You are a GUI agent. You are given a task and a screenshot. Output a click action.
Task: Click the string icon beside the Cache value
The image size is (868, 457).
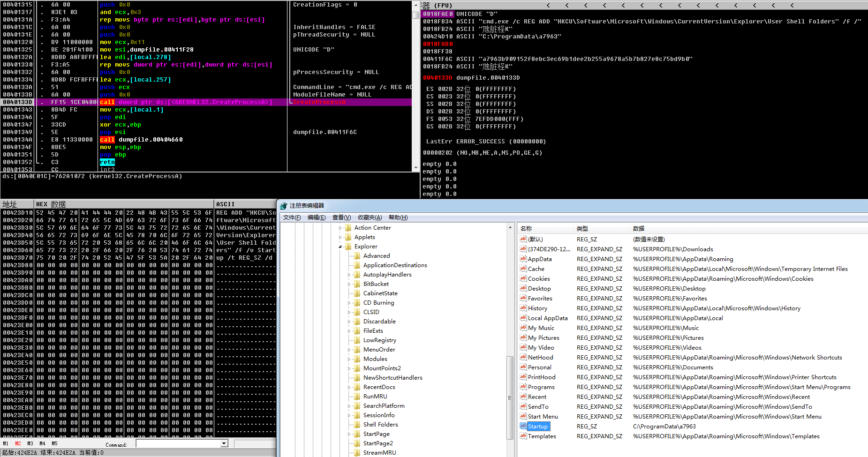pyautogui.click(x=523, y=269)
